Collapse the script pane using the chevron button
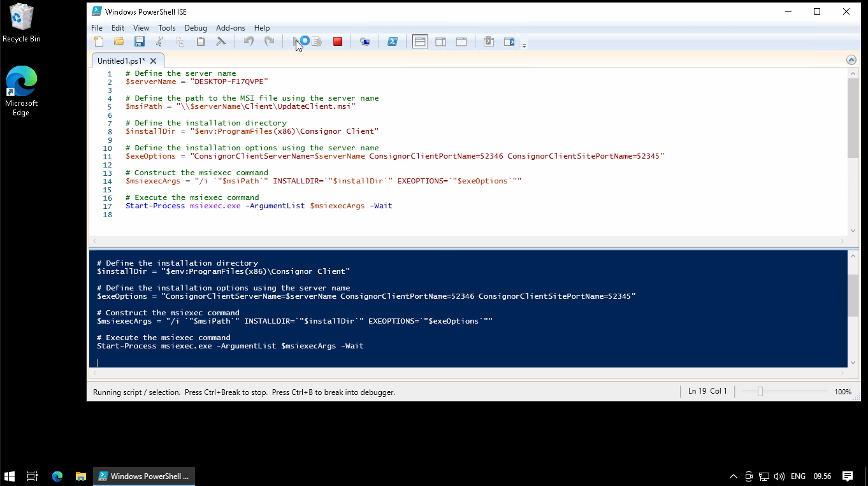Screen dimensions: 868x486 point(851,60)
